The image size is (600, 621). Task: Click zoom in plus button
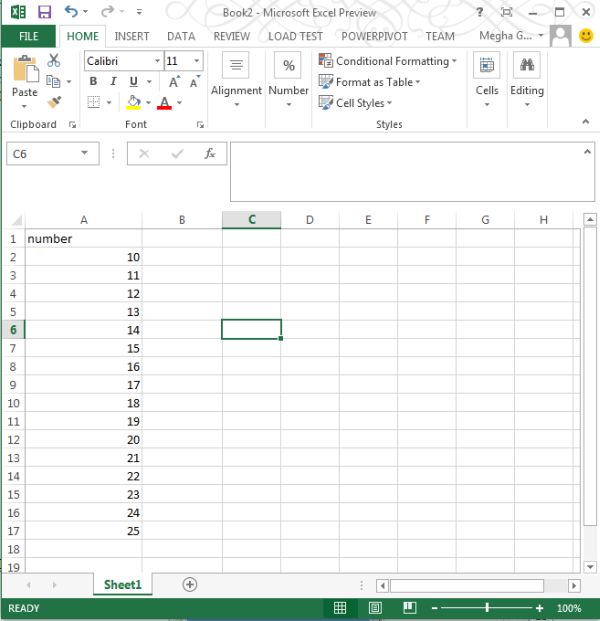[539, 608]
